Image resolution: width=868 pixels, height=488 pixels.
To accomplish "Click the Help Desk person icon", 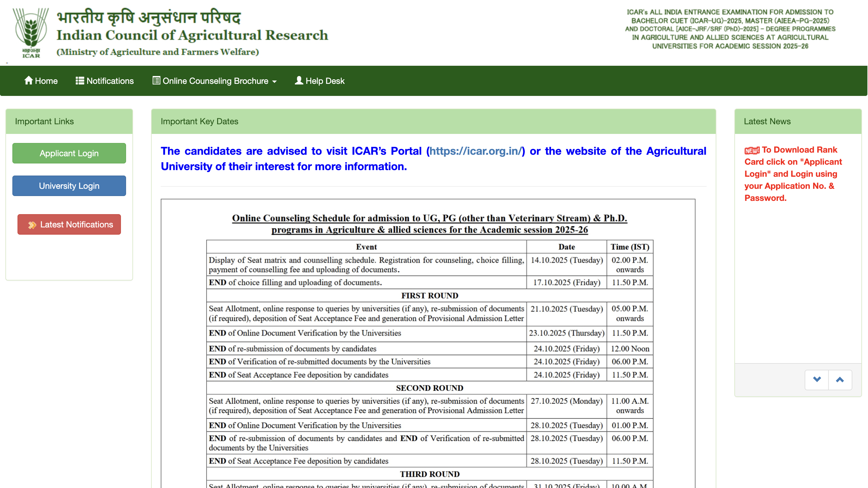I will click(x=299, y=81).
